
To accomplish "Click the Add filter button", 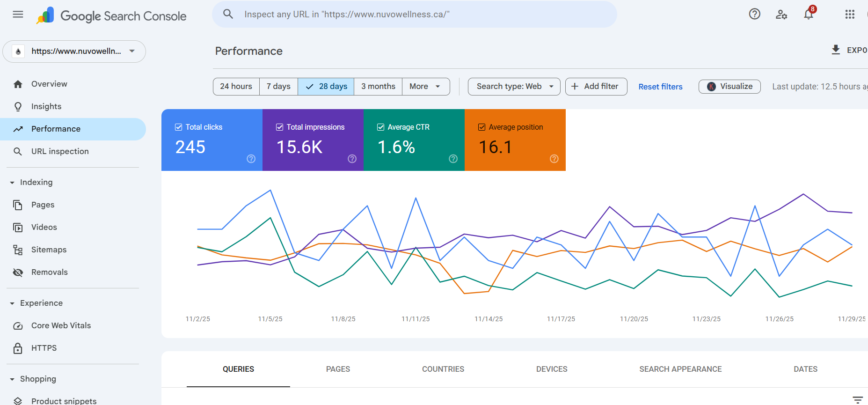I will tap(596, 87).
